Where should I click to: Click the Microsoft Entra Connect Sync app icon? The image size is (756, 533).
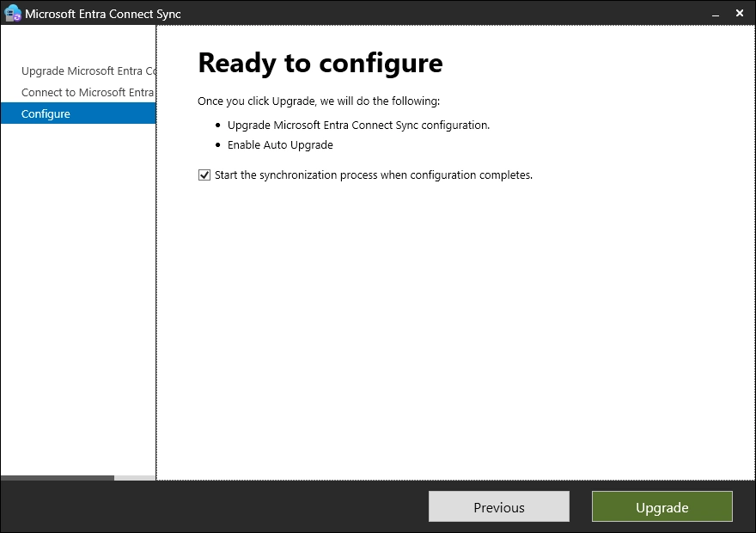click(12, 14)
